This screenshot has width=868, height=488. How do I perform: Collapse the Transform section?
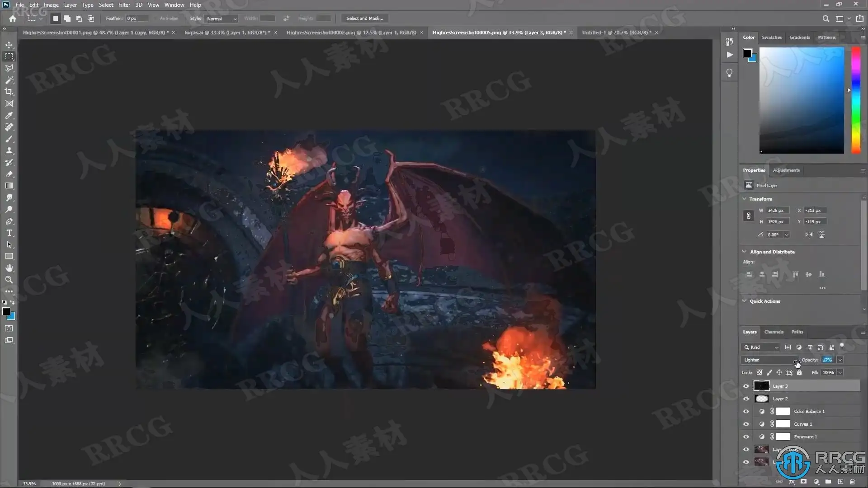(745, 199)
